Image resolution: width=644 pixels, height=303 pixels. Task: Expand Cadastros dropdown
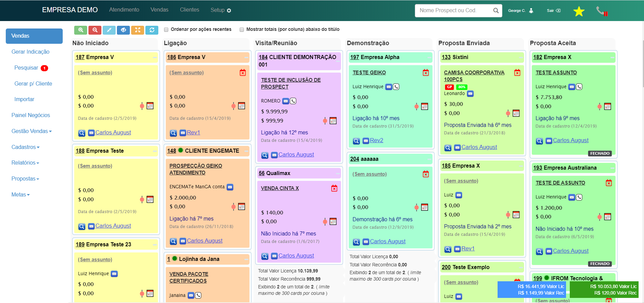click(25, 147)
